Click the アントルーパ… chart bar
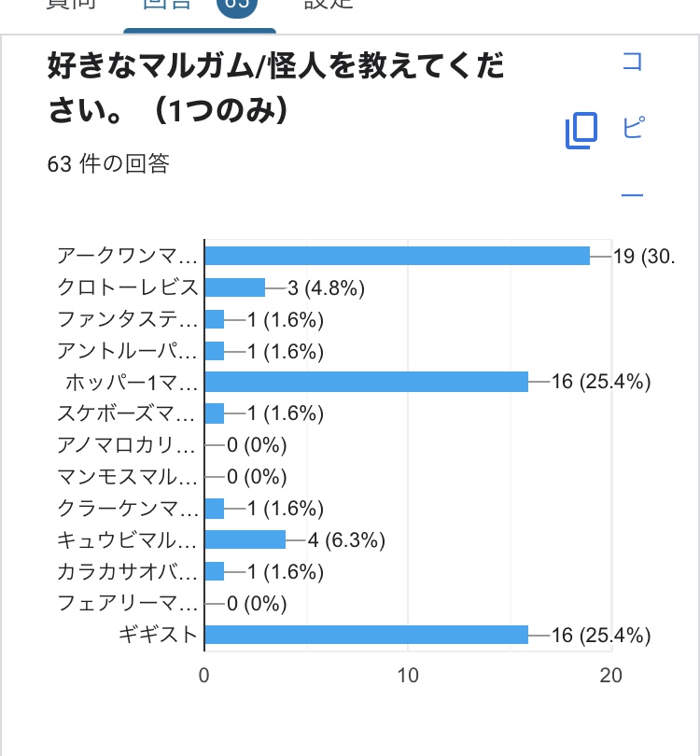The width and height of the screenshot is (700, 756). [x=215, y=351]
